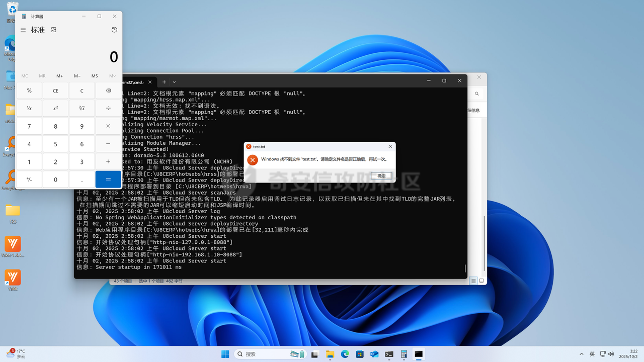Toggle the plus/minus sign button
Image resolution: width=644 pixels, height=362 pixels.
tap(29, 179)
